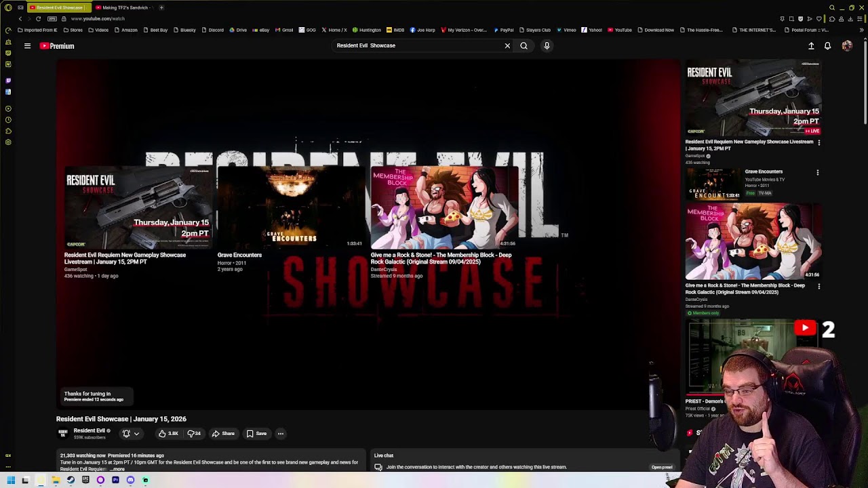This screenshot has width=868, height=488.
Task: Expand the notification bell dropdown chevron
Action: point(136,434)
